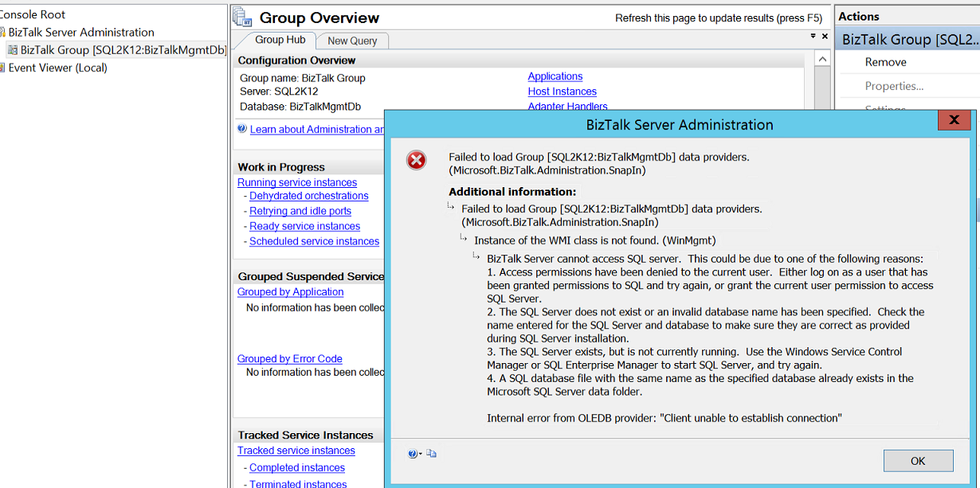Click the Group Overview header icon
The image size is (980, 488).
coord(244,17)
